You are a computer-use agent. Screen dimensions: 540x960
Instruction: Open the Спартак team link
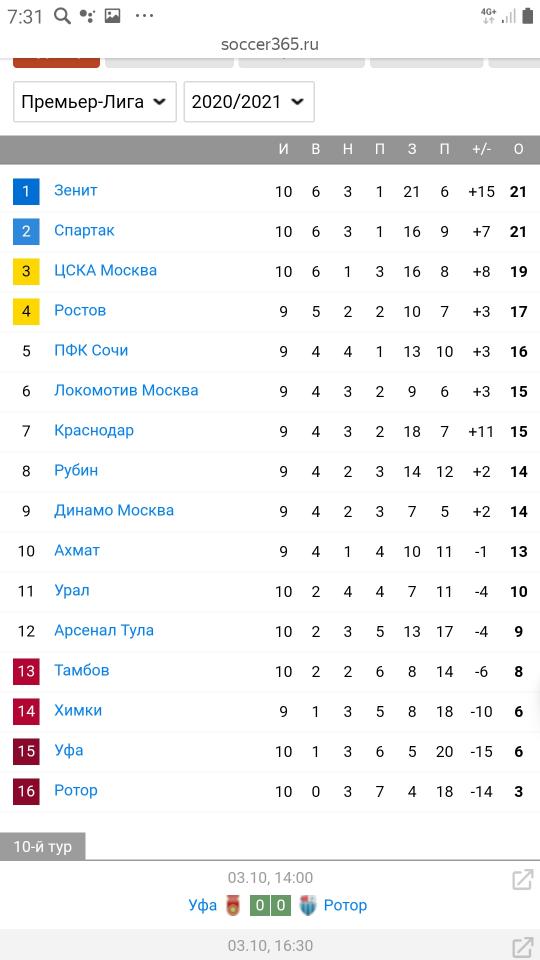point(84,231)
